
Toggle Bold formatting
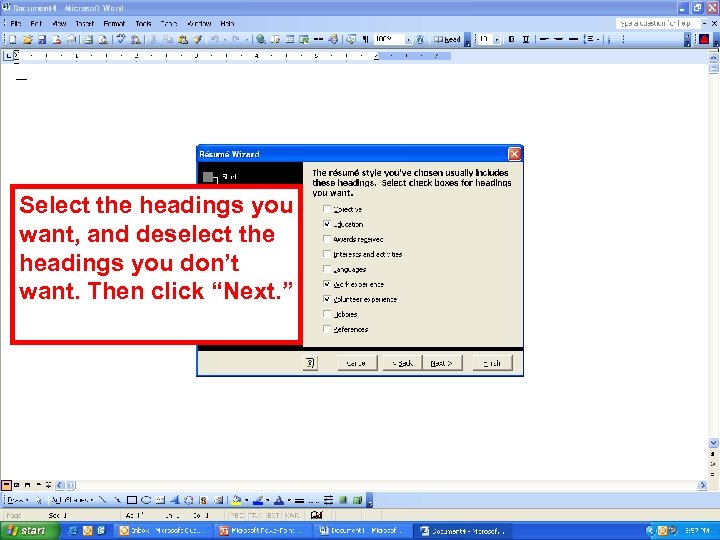click(x=511, y=39)
